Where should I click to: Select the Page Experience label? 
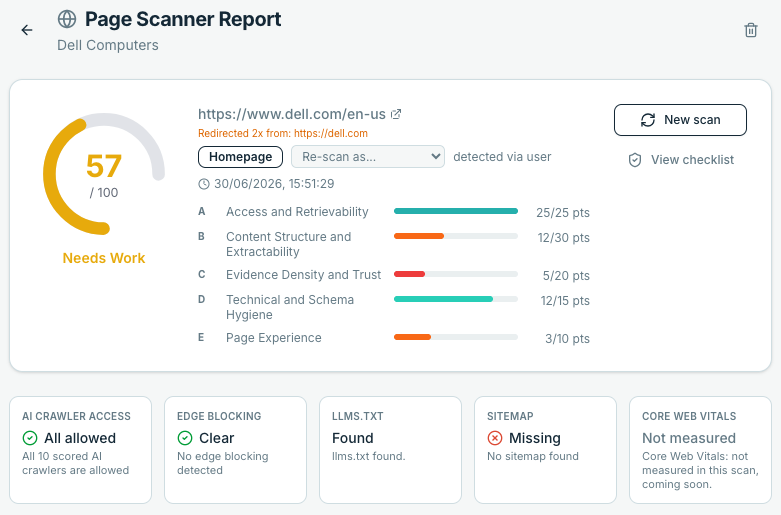(x=273, y=338)
